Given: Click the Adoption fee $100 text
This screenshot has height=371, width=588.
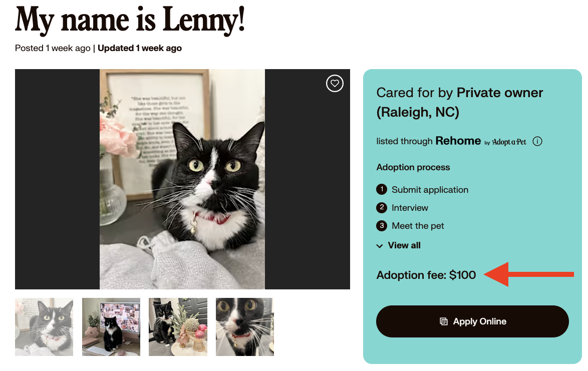Looking at the screenshot, I should (426, 275).
